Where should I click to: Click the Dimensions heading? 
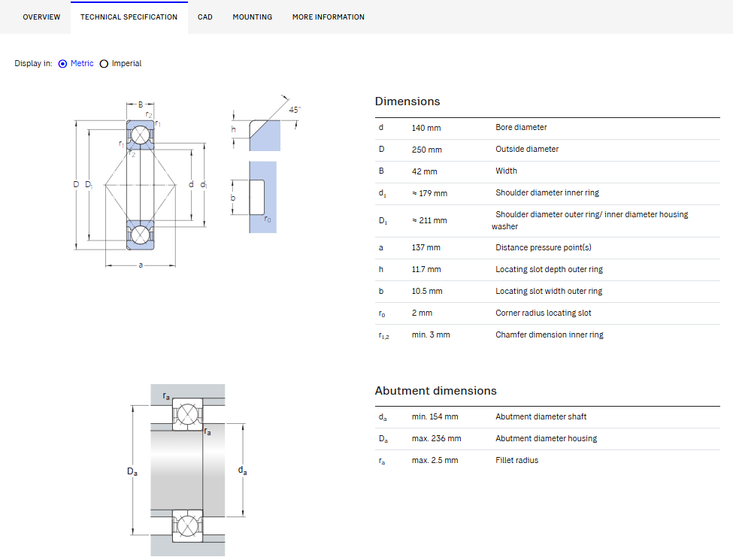point(407,101)
